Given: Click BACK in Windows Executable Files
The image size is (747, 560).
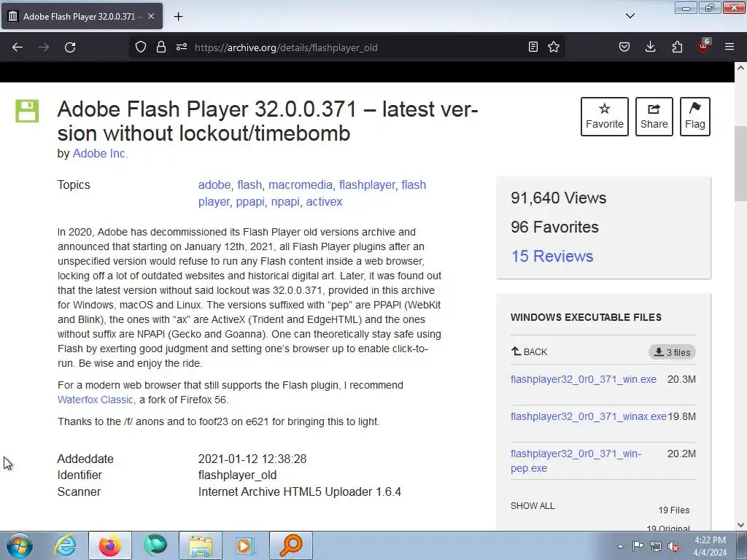Looking at the screenshot, I should tap(530, 352).
